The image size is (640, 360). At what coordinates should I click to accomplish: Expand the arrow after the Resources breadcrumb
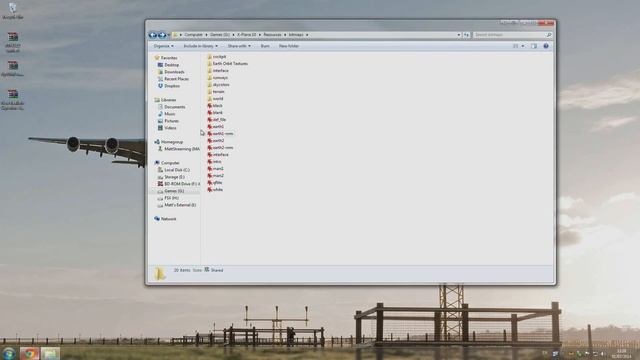(x=285, y=35)
